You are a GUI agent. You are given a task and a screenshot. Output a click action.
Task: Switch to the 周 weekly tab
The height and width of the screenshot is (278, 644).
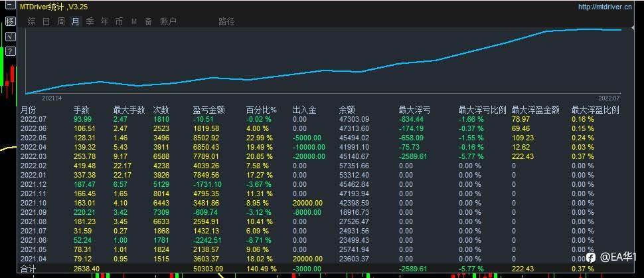(61, 22)
